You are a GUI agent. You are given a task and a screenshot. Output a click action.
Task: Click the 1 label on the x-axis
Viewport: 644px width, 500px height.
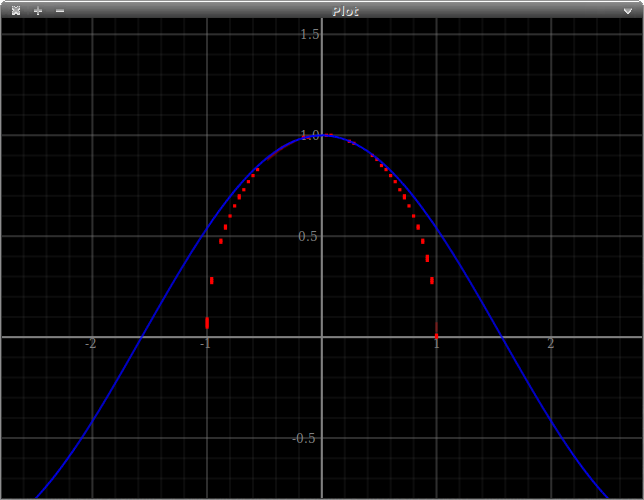(437, 344)
